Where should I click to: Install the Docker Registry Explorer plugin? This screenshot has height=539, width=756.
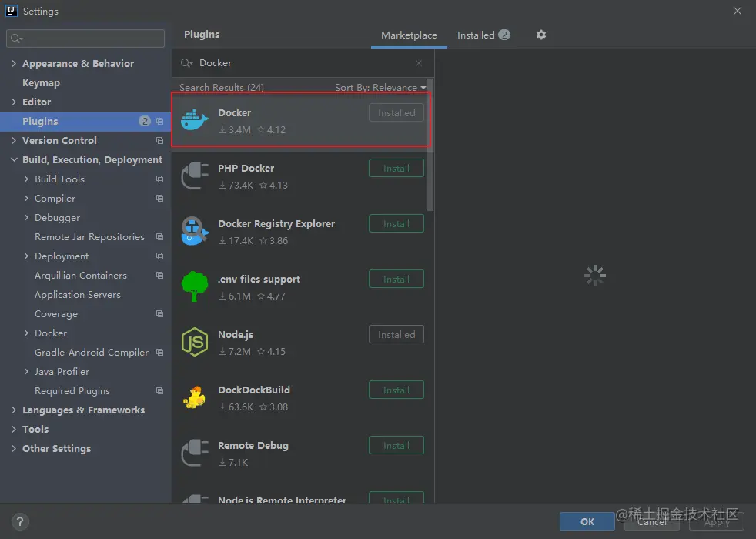pos(396,224)
